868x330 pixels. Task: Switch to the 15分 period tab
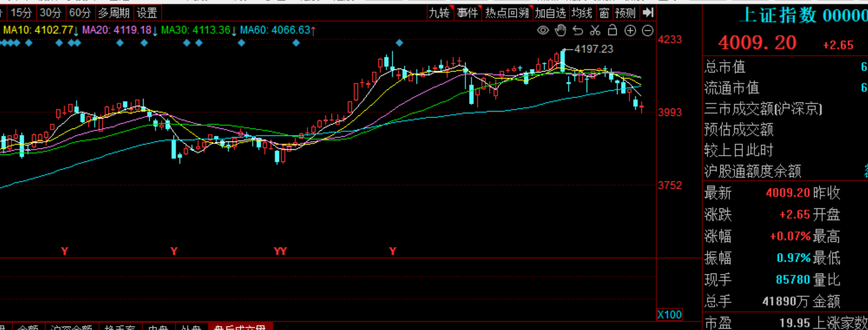(21, 12)
